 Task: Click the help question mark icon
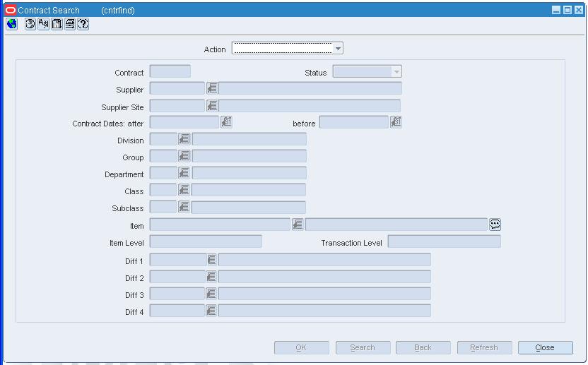click(x=83, y=24)
